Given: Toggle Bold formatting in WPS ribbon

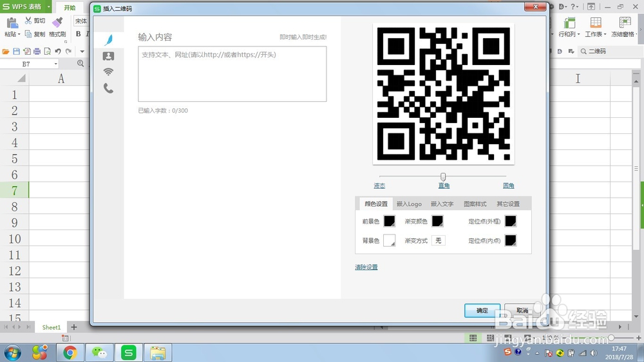Looking at the screenshot, I should coord(78,33).
